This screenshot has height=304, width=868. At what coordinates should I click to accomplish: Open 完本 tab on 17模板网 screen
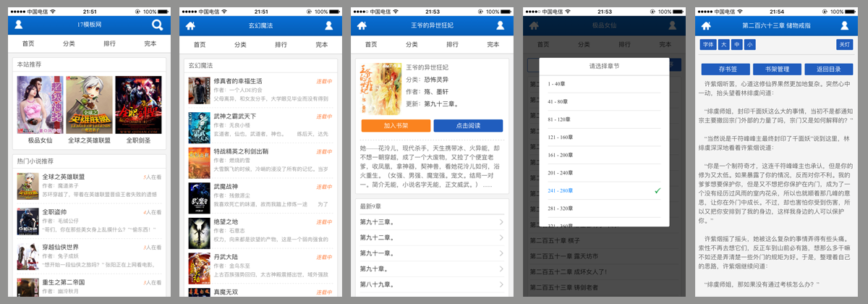tap(150, 44)
